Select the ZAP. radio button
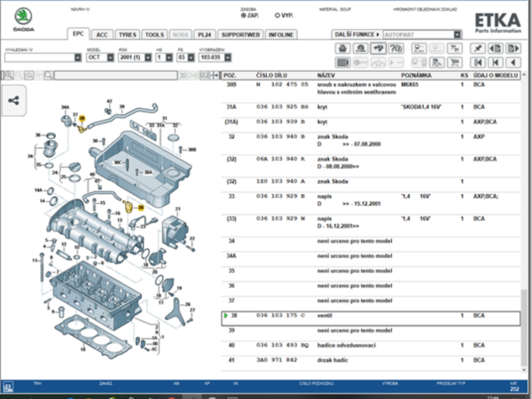 tap(244, 15)
